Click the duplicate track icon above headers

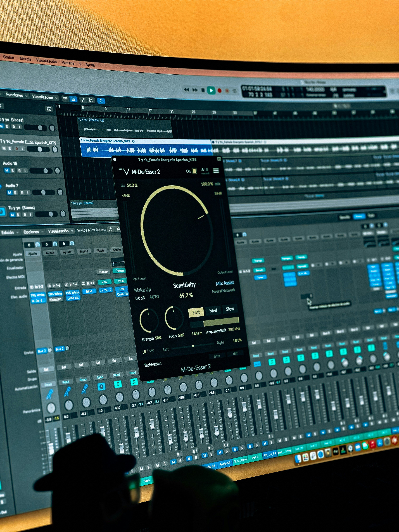(49, 109)
